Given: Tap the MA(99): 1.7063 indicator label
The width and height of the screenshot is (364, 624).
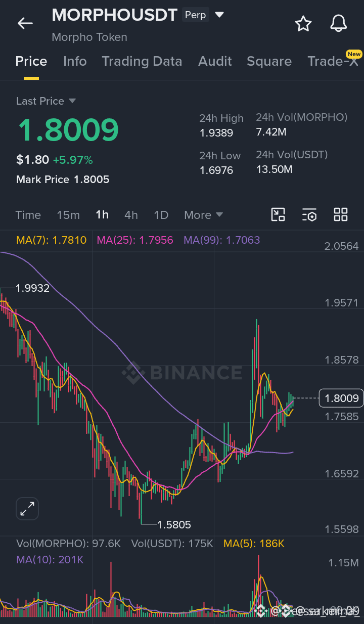Looking at the screenshot, I should click(x=222, y=240).
